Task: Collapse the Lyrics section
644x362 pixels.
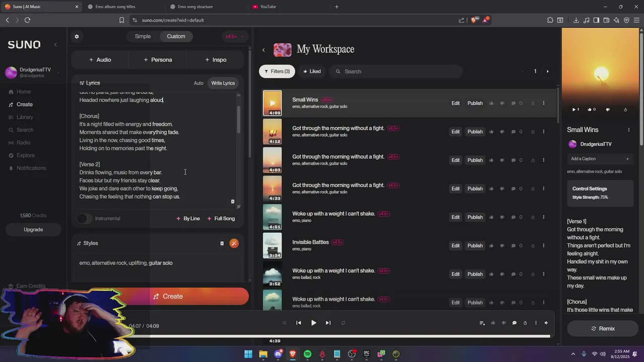Action: [90, 83]
